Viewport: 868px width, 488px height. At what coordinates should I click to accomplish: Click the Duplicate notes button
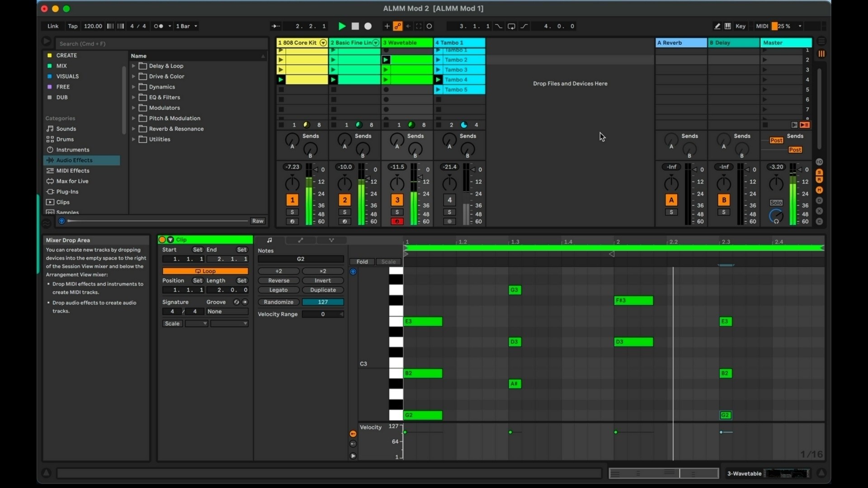pos(323,290)
